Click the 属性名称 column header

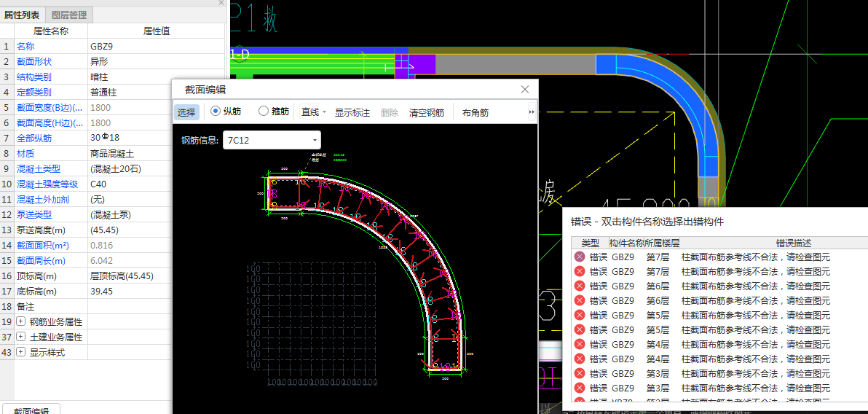point(51,31)
